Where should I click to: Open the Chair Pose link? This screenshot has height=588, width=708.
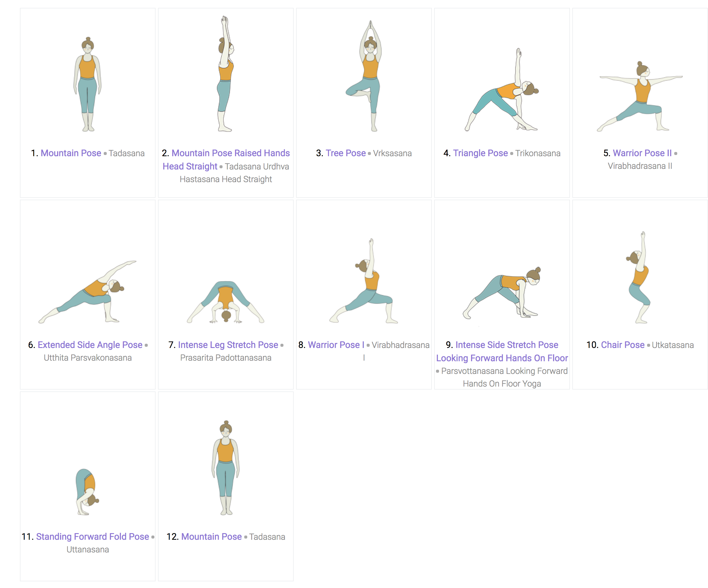(x=623, y=345)
